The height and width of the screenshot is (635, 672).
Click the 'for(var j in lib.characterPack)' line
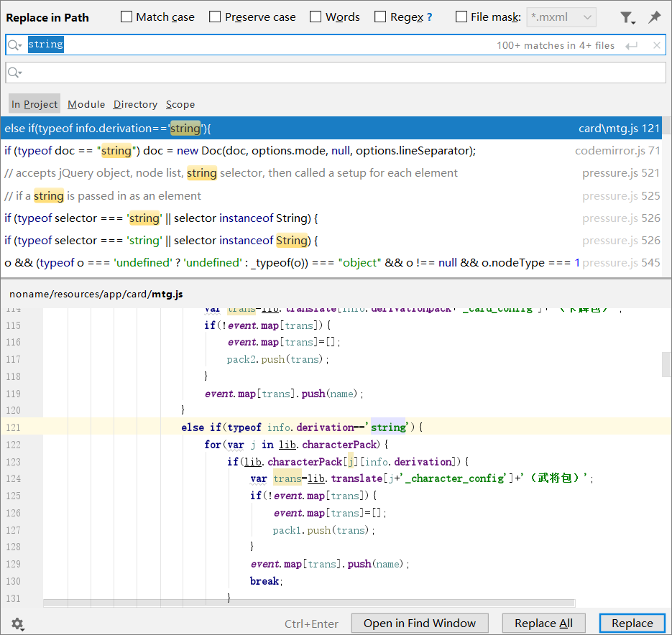(x=296, y=445)
